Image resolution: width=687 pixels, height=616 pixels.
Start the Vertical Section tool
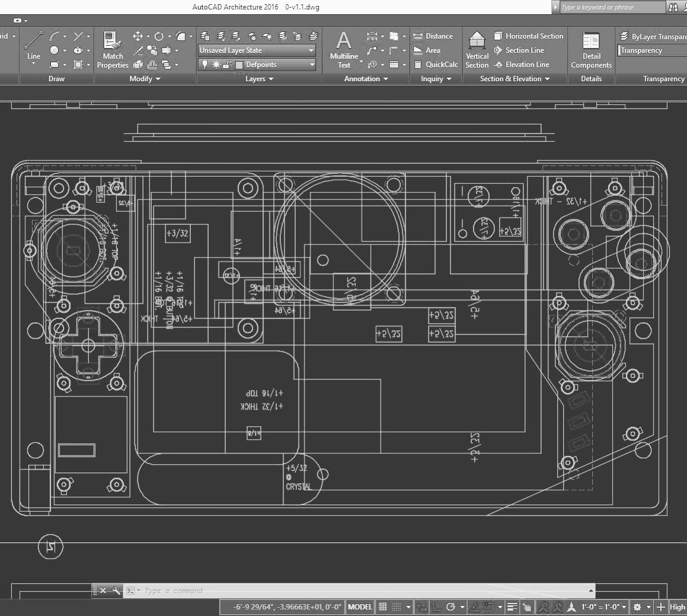coord(477,50)
